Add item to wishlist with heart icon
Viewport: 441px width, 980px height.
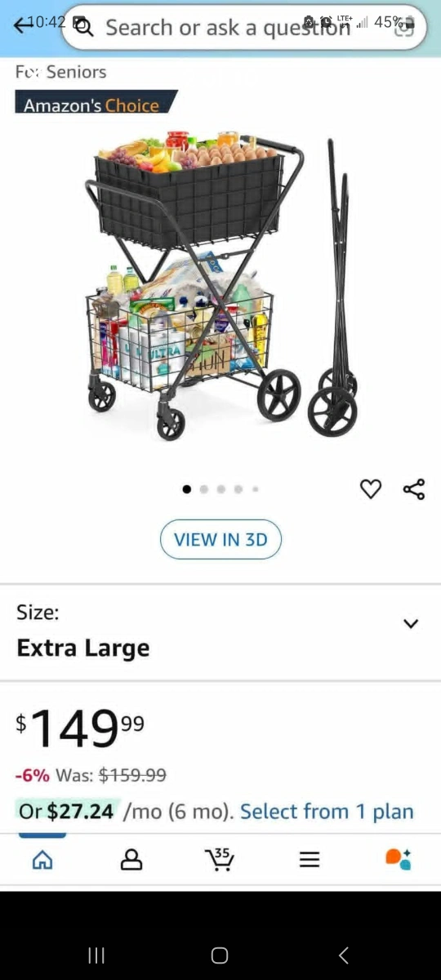click(x=371, y=489)
